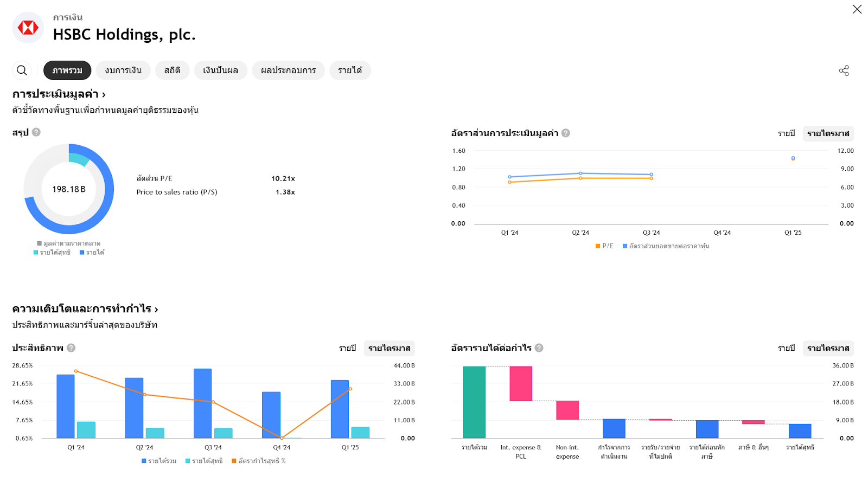Open help icon beside อัตราส่วนการประเมินมูลค่า
Viewport: 868px width, 483px height.
click(566, 133)
